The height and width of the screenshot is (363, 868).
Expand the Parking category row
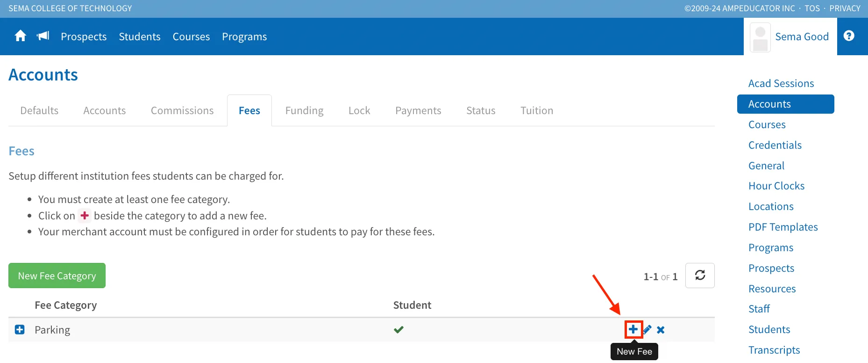click(20, 330)
